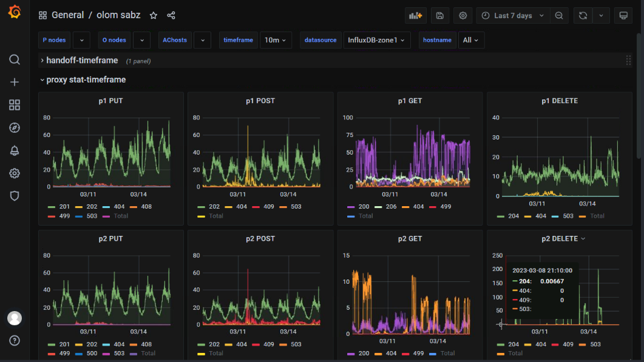This screenshot has width=644, height=362.
Task: Open the InfluxDB-zone1 datasource dropdown
Action: [376, 40]
